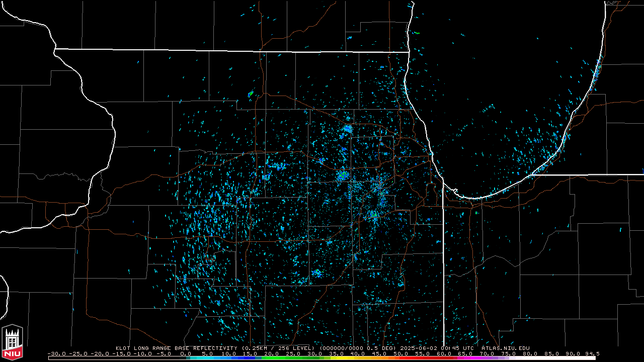Click the '85.0' scale label

point(552,353)
